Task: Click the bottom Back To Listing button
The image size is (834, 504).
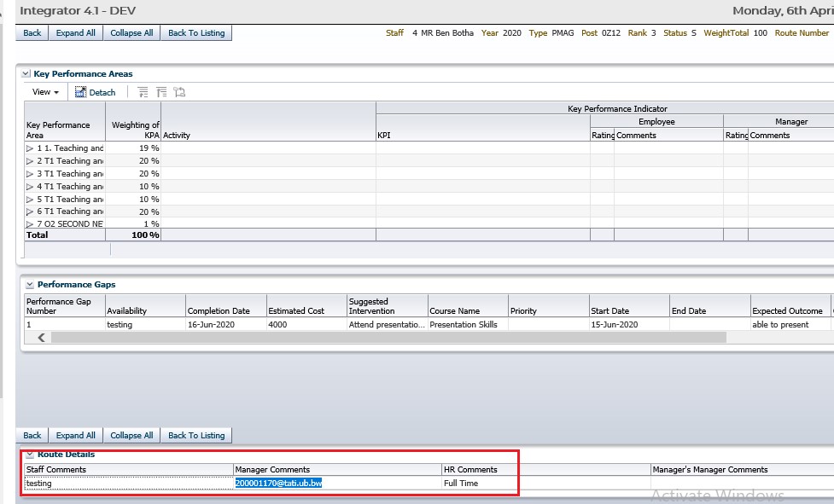Action: click(196, 436)
